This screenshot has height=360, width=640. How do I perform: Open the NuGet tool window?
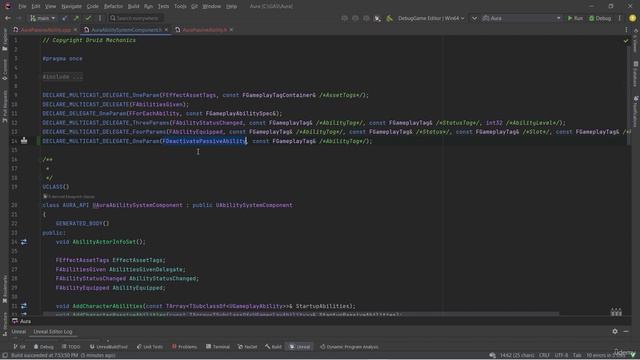[x=248, y=347]
